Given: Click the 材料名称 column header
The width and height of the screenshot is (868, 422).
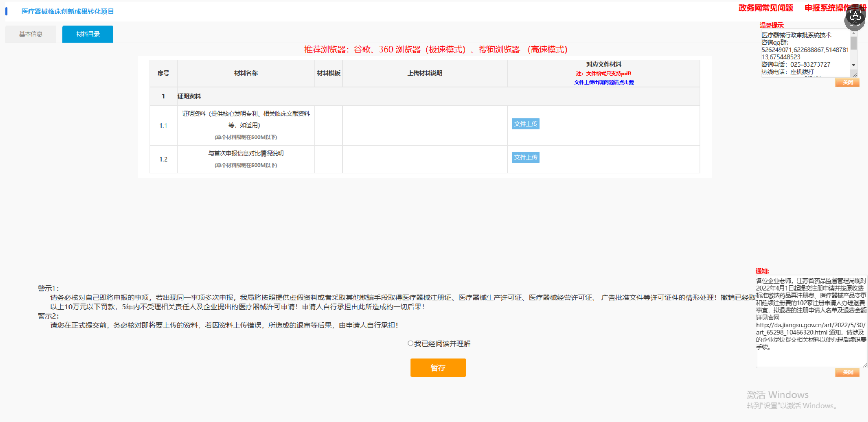Looking at the screenshot, I should [246, 73].
